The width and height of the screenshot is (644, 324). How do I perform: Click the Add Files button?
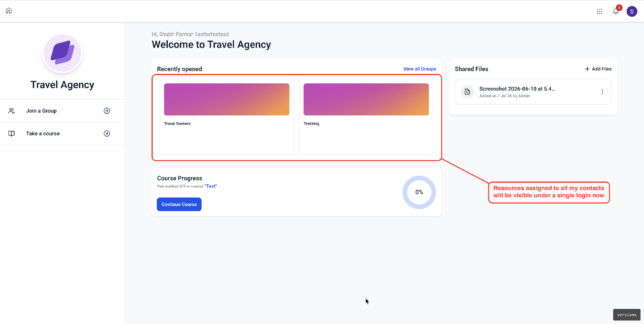(598, 69)
